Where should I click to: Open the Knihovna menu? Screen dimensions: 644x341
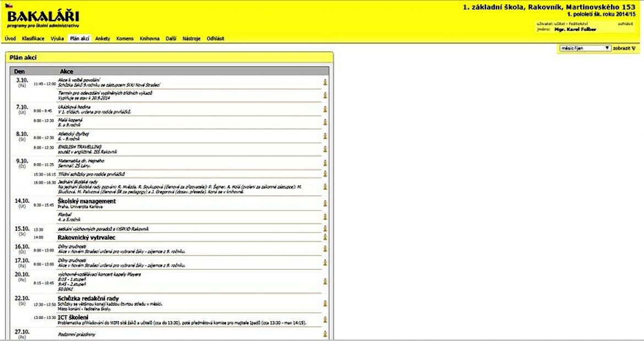[x=150, y=39]
